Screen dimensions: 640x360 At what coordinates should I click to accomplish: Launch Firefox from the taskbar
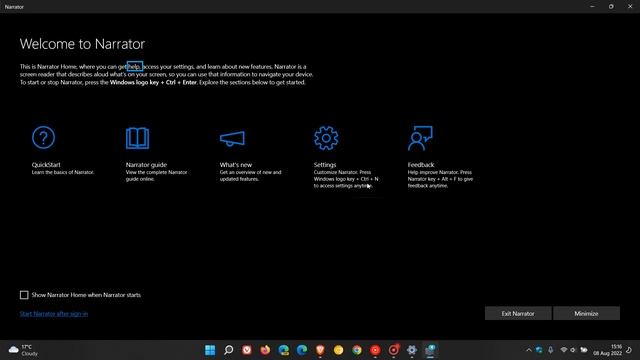click(265, 350)
